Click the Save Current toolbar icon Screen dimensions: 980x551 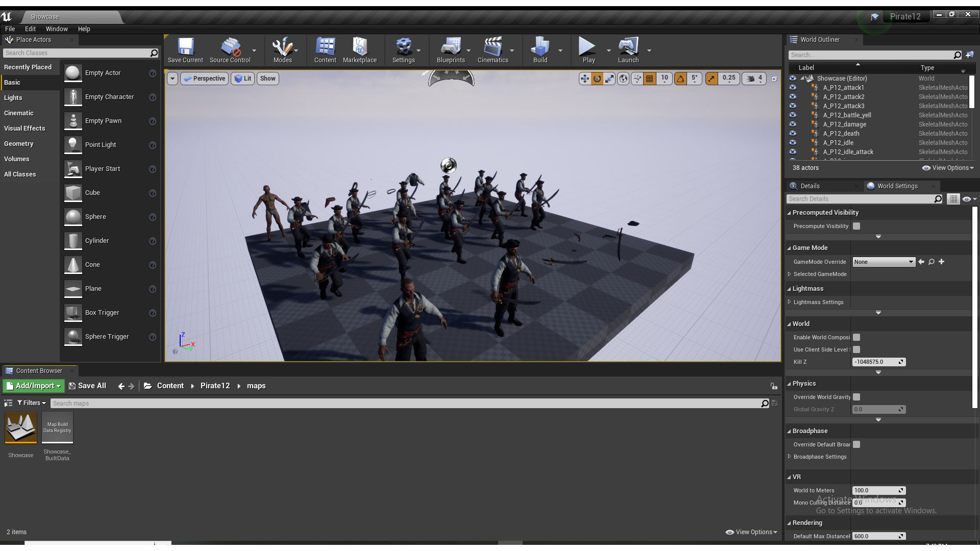(185, 49)
